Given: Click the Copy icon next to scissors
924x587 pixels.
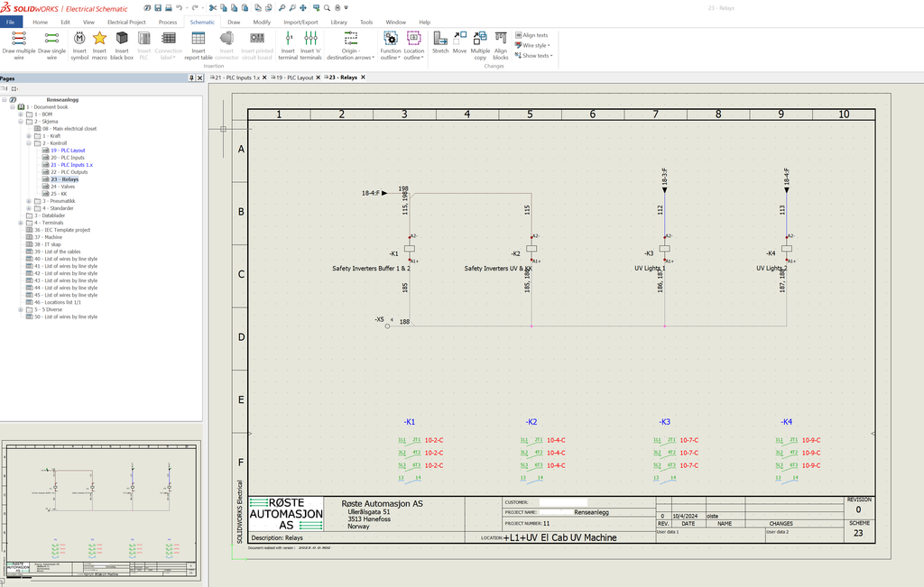Looking at the screenshot, I should [224, 7].
